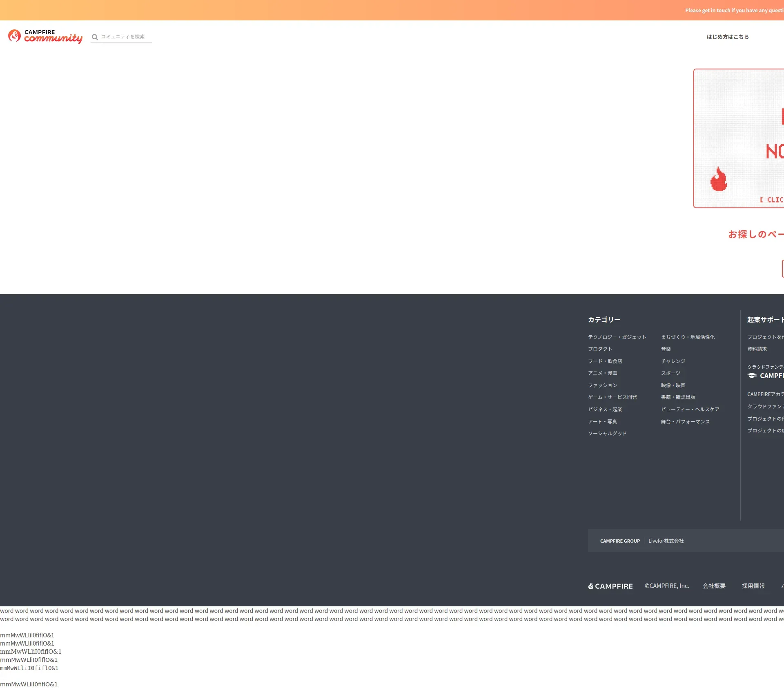Click the CAMPFIRE footer logo

pyautogui.click(x=610, y=586)
